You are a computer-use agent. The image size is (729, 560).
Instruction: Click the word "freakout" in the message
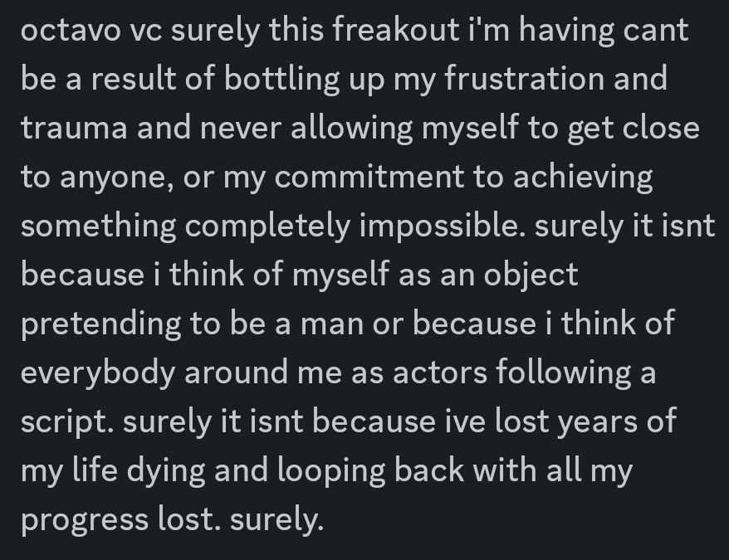point(396,29)
